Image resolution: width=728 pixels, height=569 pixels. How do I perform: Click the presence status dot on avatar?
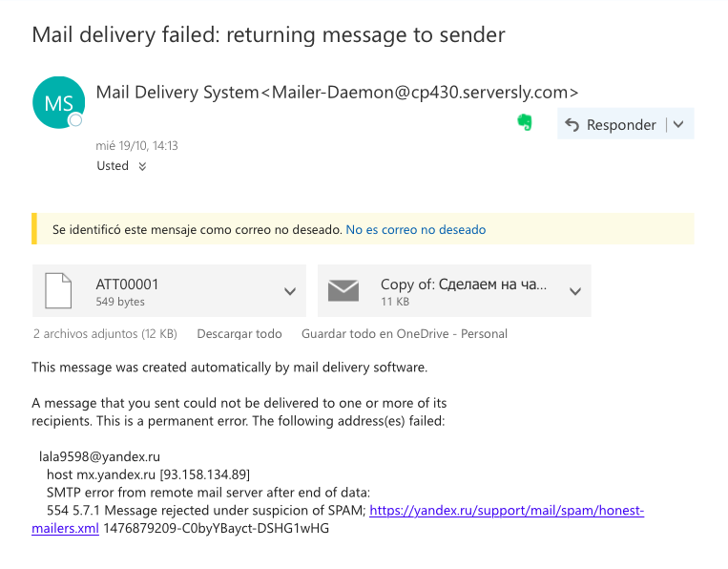[75, 120]
